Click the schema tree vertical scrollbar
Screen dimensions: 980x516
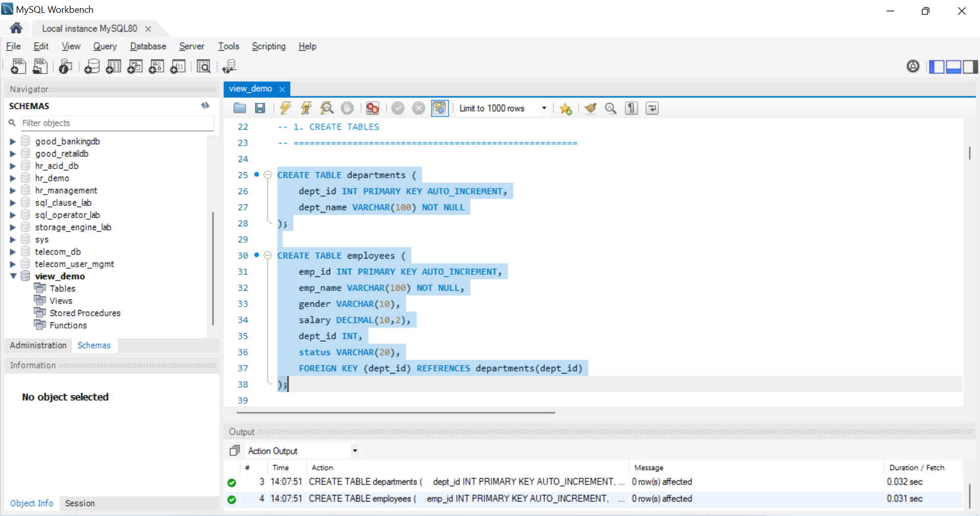tap(212, 268)
